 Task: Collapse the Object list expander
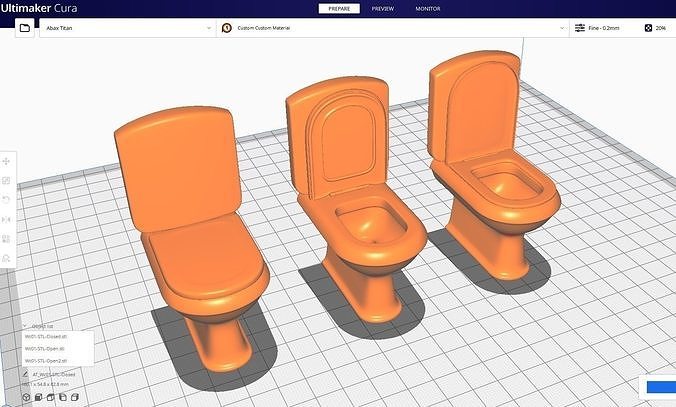(25, 326)
